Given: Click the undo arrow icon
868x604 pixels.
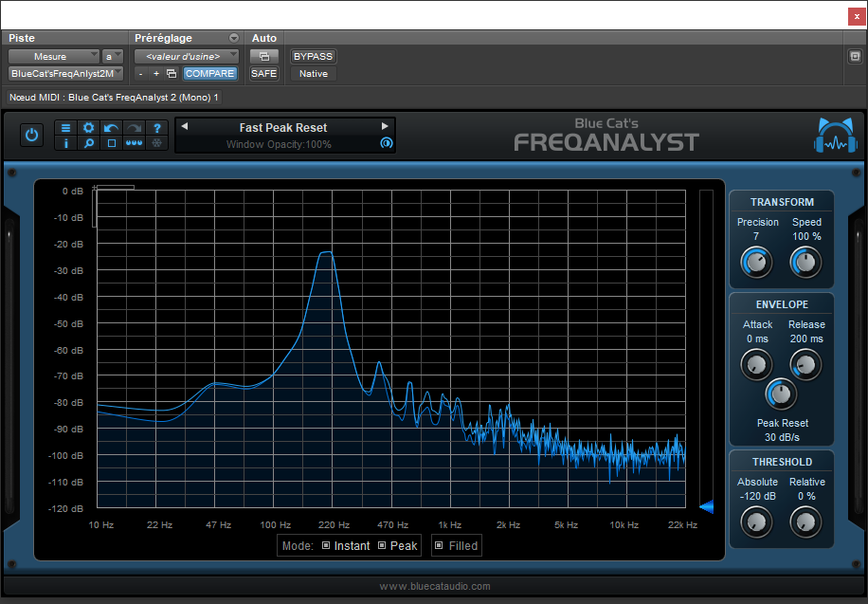Looking at the screenshot, I should (x=111, y=128).
